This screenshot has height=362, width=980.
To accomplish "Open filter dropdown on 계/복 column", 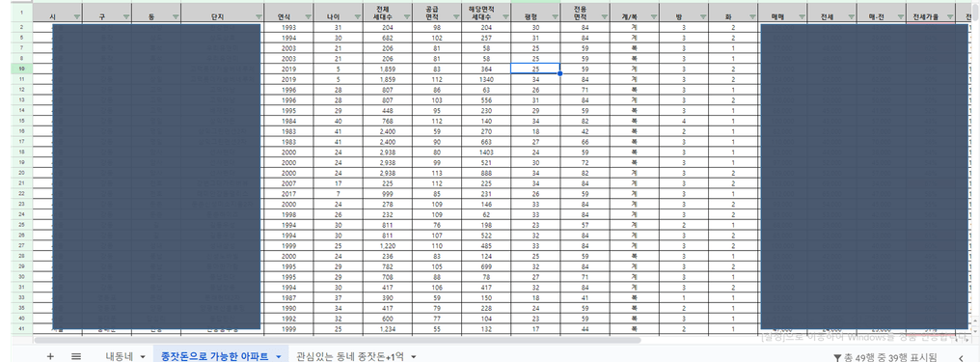I will (653, 16).
